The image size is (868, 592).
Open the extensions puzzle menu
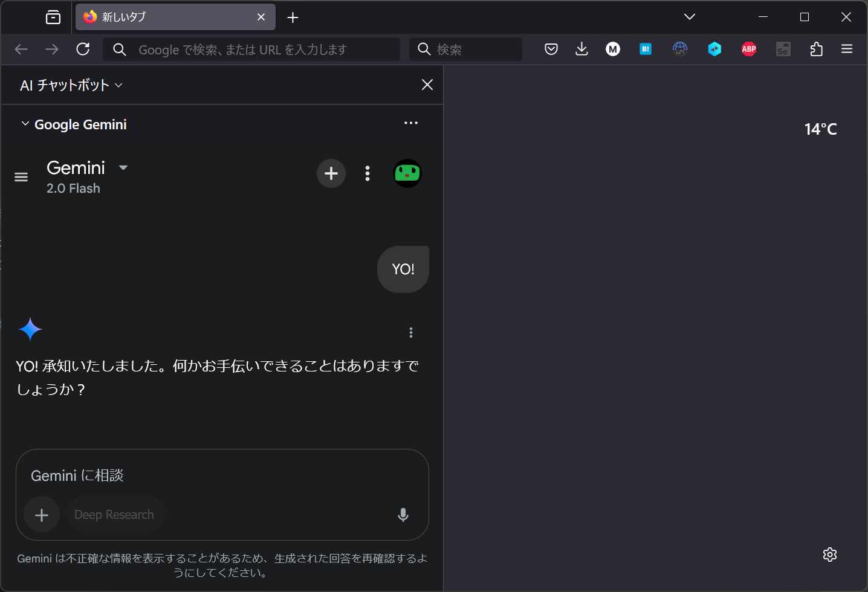tap(816, 50)
